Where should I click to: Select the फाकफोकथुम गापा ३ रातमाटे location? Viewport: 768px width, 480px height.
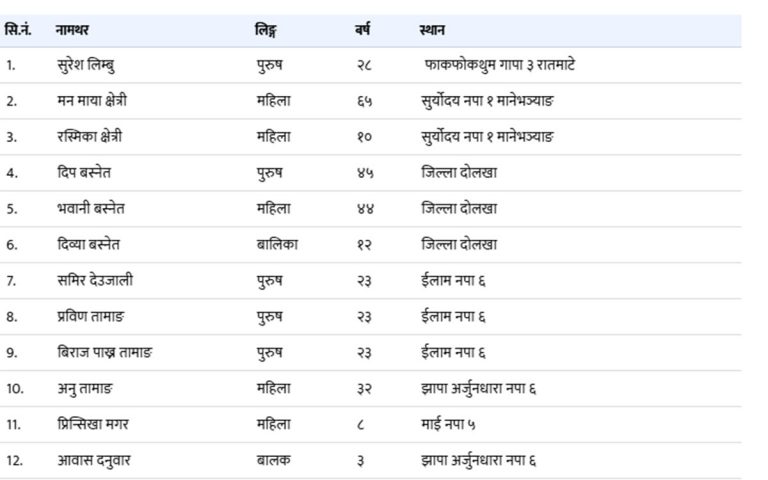point(499,65)
